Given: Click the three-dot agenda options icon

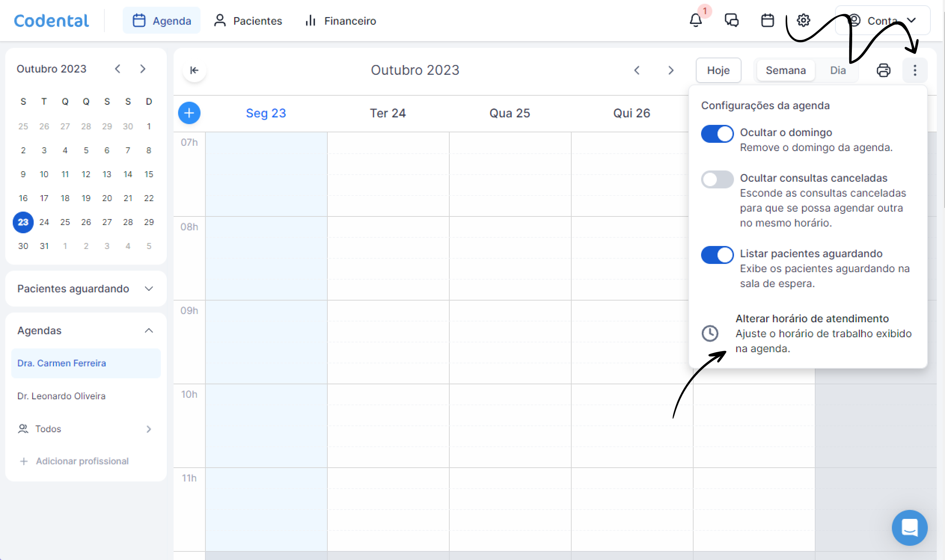Looking at the screenshot, I should click(914, 70).
